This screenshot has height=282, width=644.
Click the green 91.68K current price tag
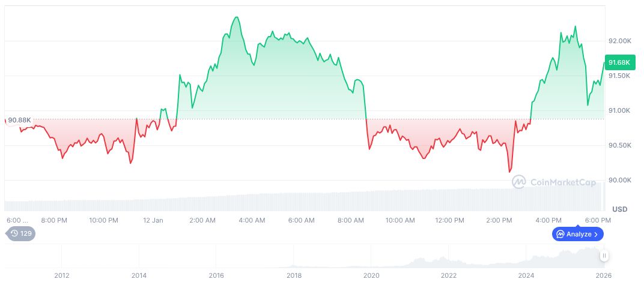(x=618, y=62)
